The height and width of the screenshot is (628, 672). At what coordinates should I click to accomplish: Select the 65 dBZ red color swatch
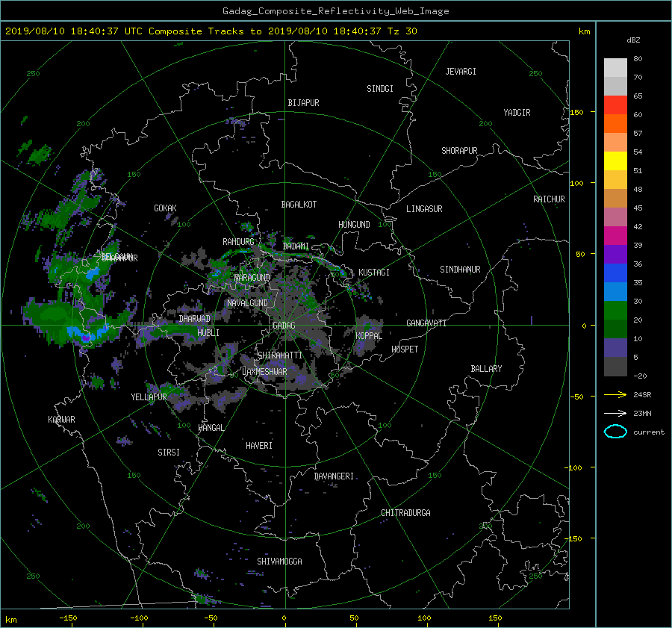pos(615,105)
